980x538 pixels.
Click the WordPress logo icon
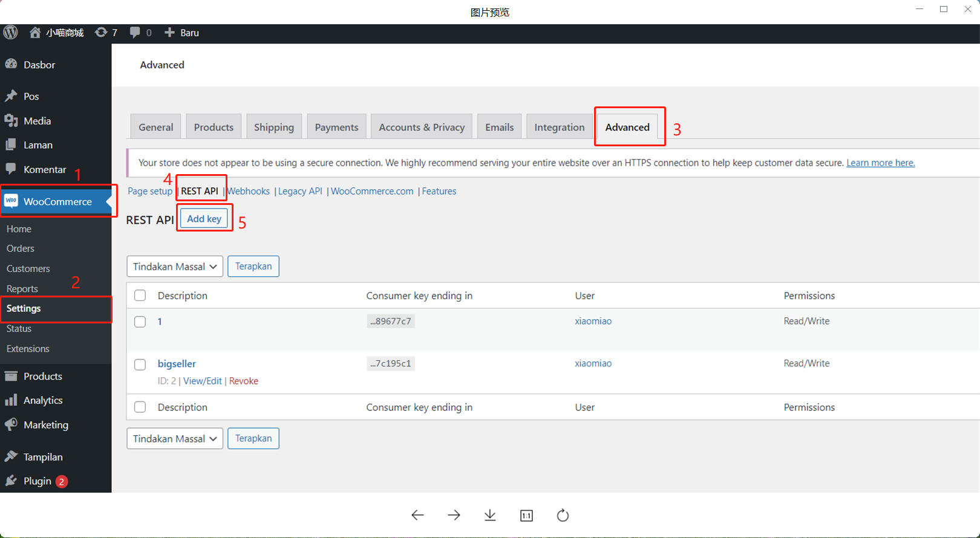coord(10,32)
